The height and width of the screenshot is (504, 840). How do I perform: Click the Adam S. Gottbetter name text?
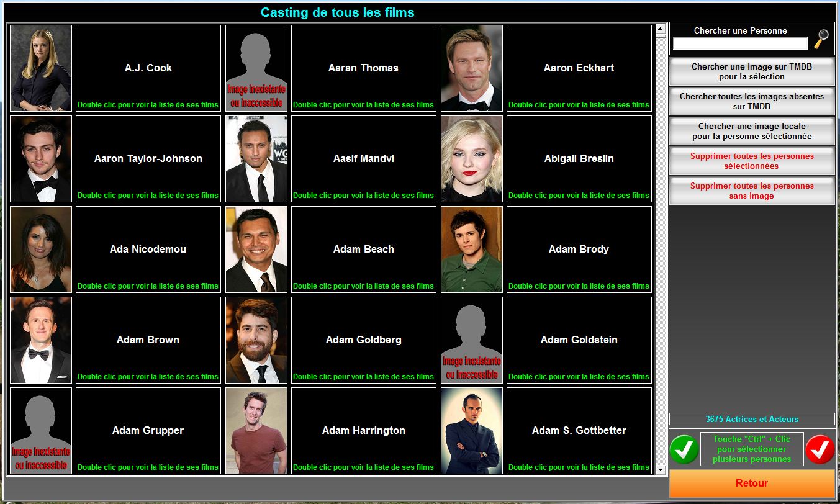tap(579, 430)
